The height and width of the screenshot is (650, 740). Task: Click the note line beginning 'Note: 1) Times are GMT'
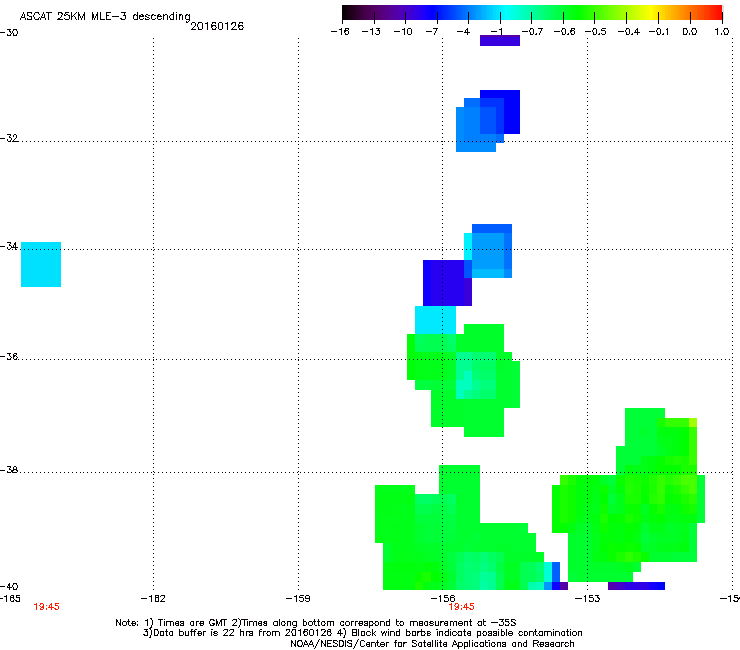(316, 623)
